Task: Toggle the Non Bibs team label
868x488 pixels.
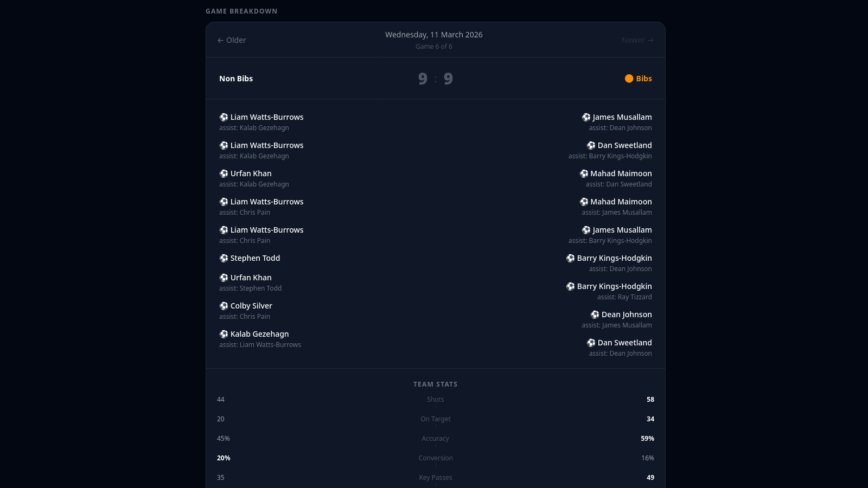Action: pyautogui.click(x=236, y=79)
